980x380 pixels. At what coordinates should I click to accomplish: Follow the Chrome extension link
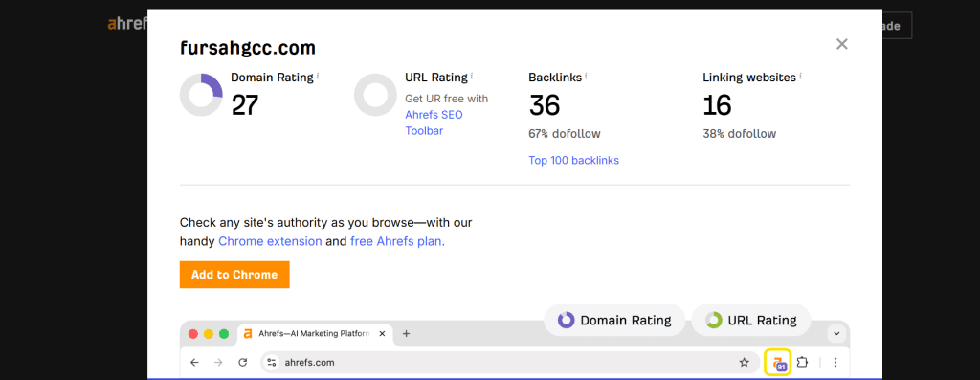point(270,241)
